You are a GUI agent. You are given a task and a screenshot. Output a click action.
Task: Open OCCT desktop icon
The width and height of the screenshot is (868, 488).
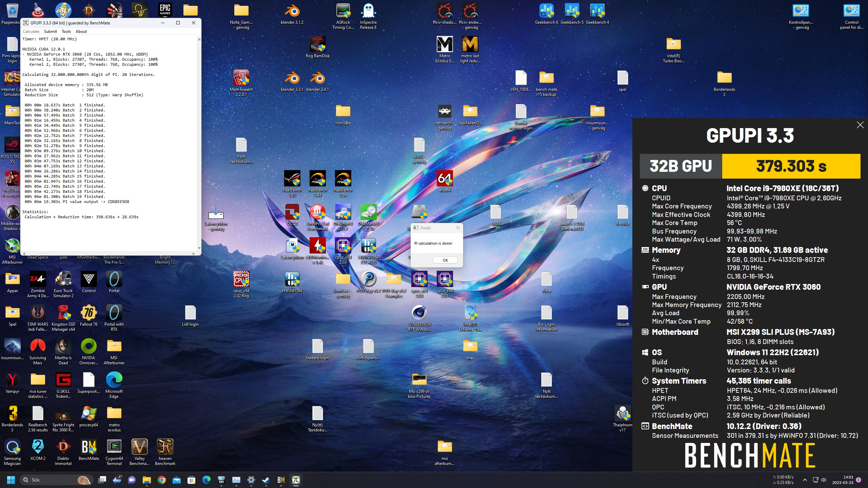[x=292, y=215]
